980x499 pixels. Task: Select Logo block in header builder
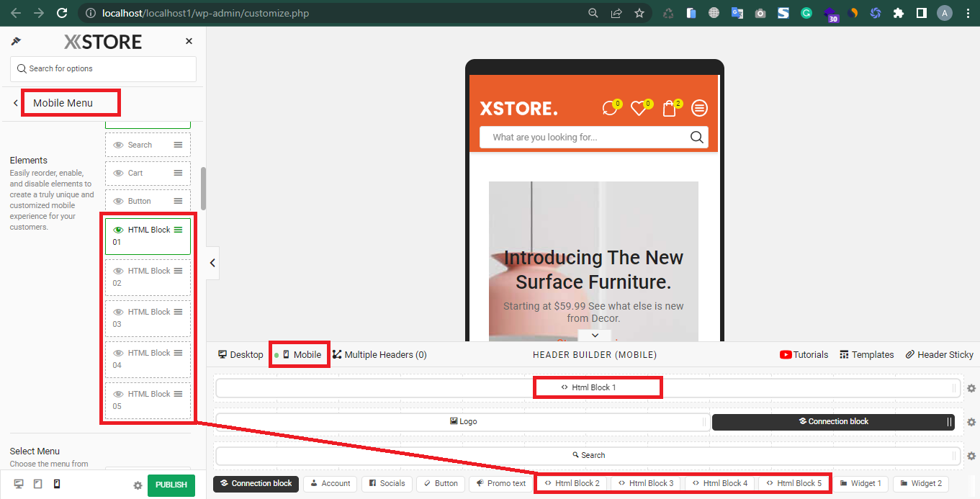click(x=463, y=421)
